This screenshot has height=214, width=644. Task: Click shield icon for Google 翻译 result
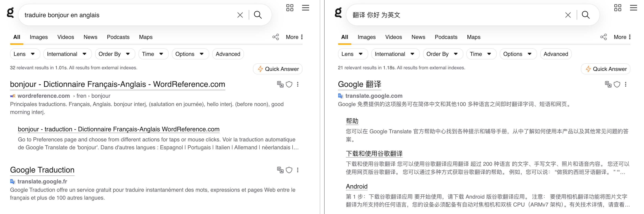coord(617,84)
